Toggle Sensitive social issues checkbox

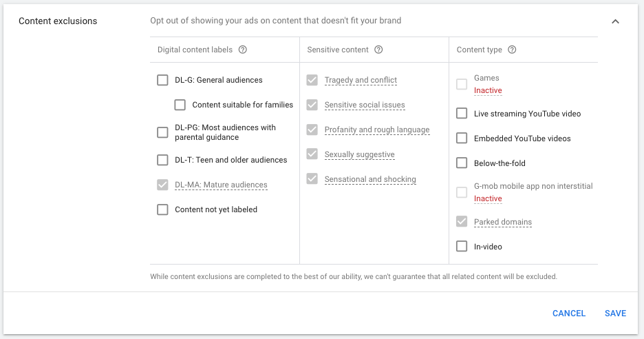(x=312, y=105)
